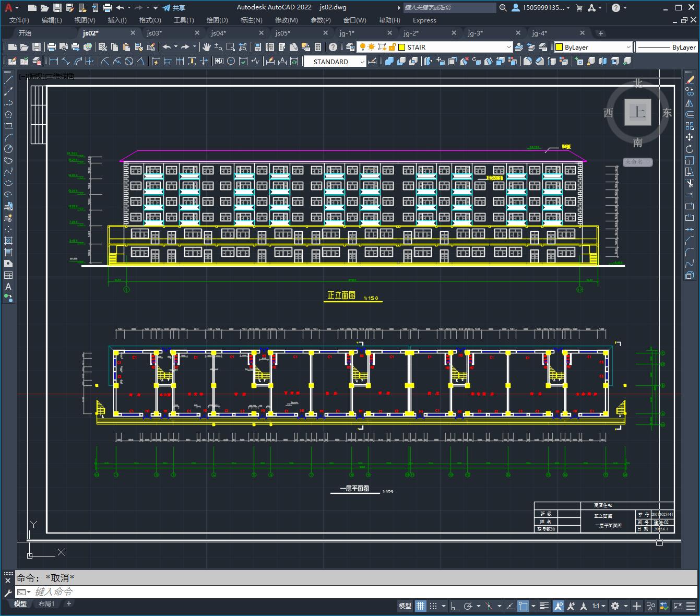Viewport: 700px width, 616px height.
Task: Select the Aligned dimension tool
Action: point(65,62)
